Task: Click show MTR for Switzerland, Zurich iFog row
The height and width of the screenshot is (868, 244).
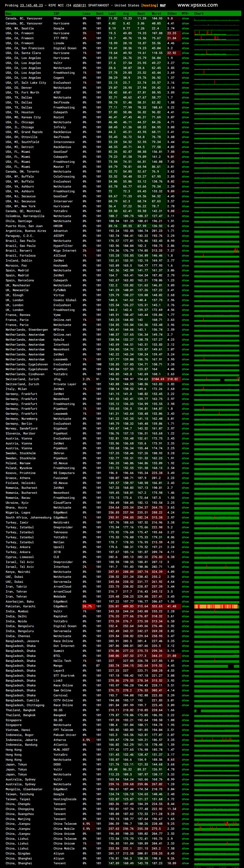Action: (185, 379)
